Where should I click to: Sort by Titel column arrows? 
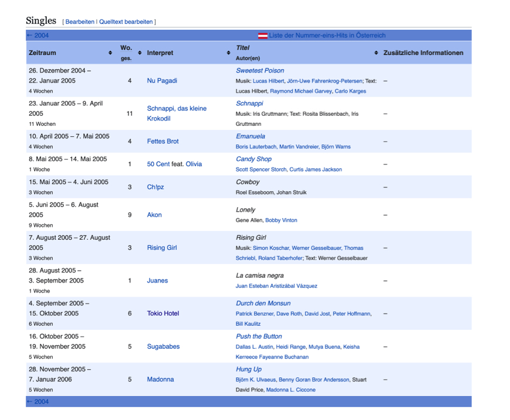tap(376, 53)
